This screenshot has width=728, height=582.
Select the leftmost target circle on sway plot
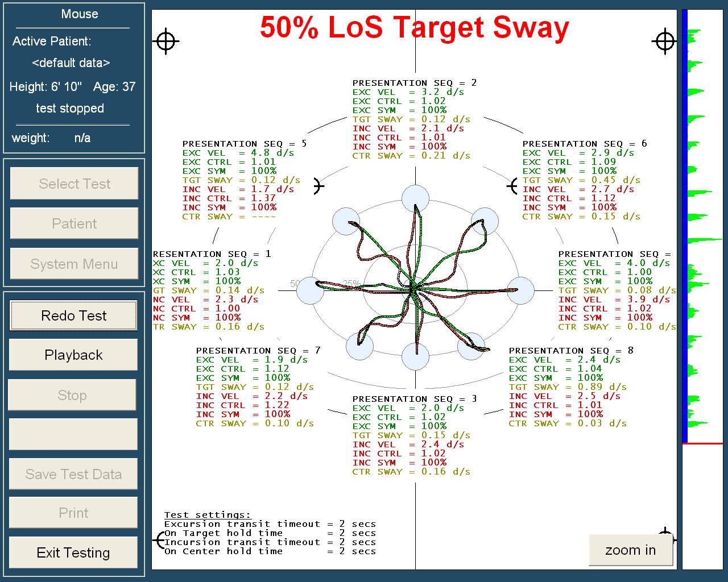coord(311,290)
